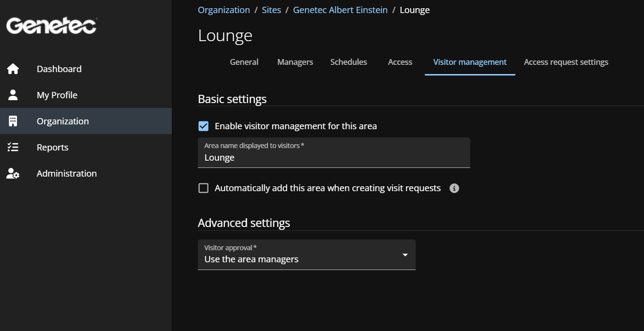Switch to the General tab
The width and height of the screenshot is (644, 331).
[x=244, y=62]
